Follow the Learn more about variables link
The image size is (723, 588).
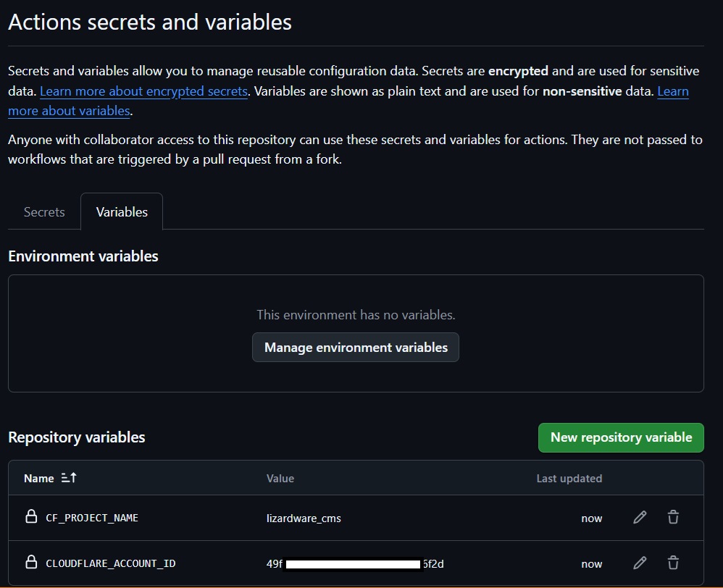(69, 110)
